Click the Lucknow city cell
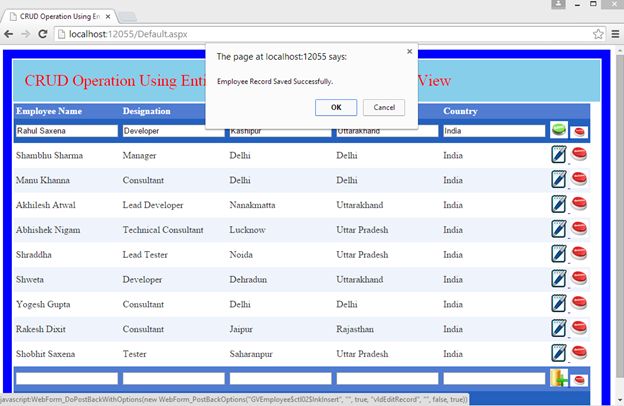 (247, 230)
